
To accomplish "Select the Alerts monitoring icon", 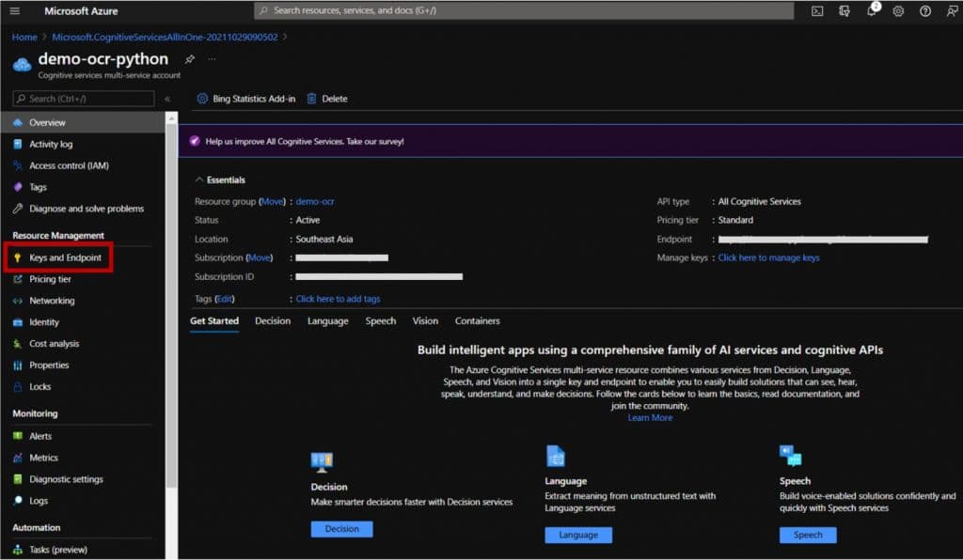I will [x=20, y=436].
